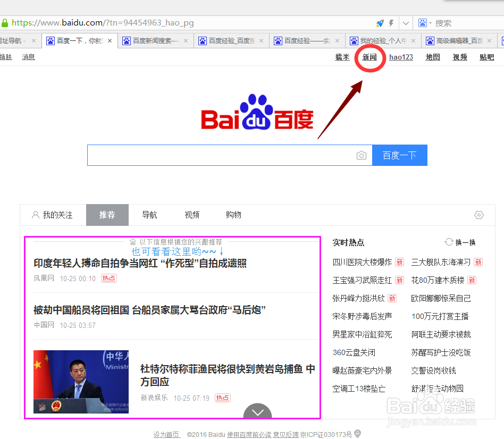This screenshot has width=504, height=439.
Task: Expand the address bar history dropdown arrow
Action: pyautogui.click(x=406, y=23)
